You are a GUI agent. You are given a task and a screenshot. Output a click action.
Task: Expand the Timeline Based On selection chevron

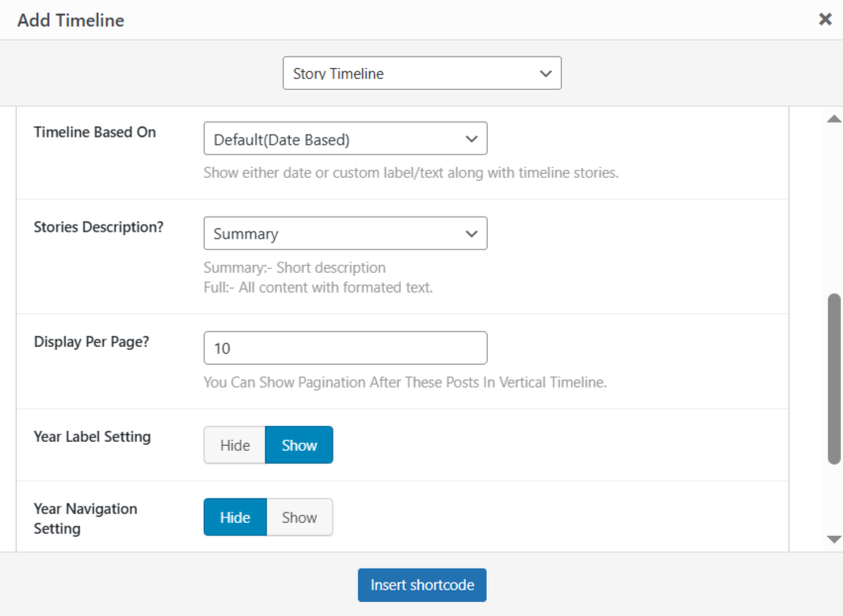[472, 137]
